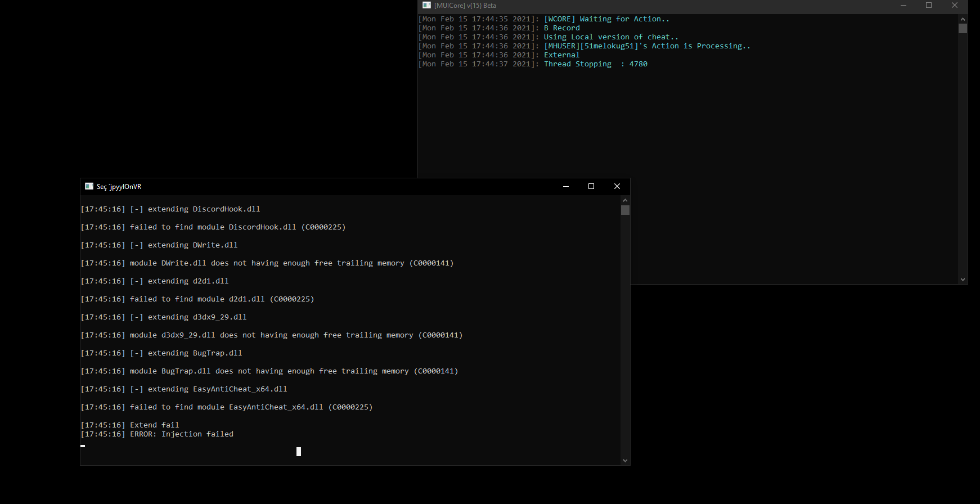Click 'module BugTrap.dll does not having' line
980x504 pixels.
coord(269,371)
